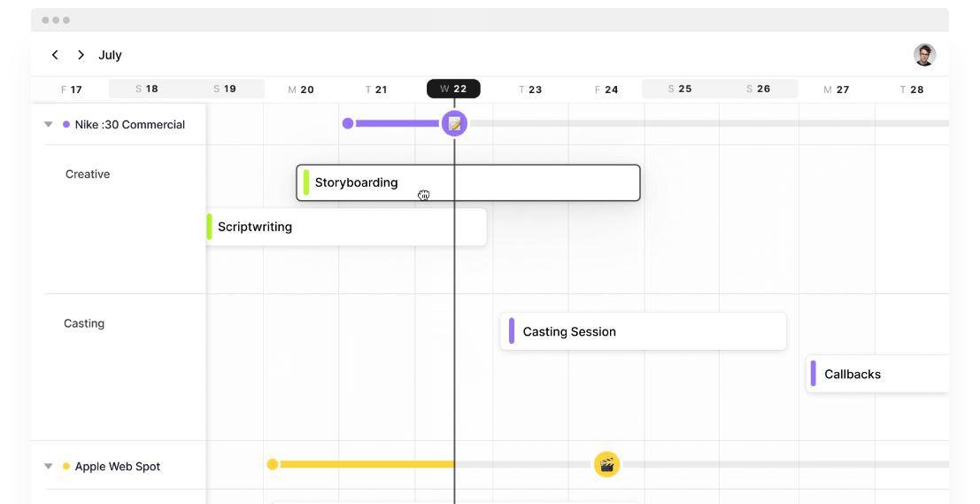Click Saturday 25 weekend date header
The image size is (980, 504).
point(680,89)
